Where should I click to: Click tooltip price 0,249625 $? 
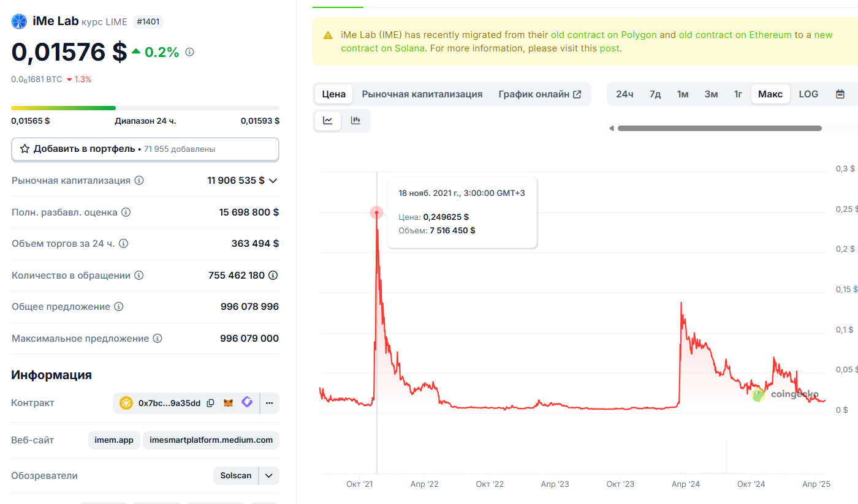pos(446,217)
